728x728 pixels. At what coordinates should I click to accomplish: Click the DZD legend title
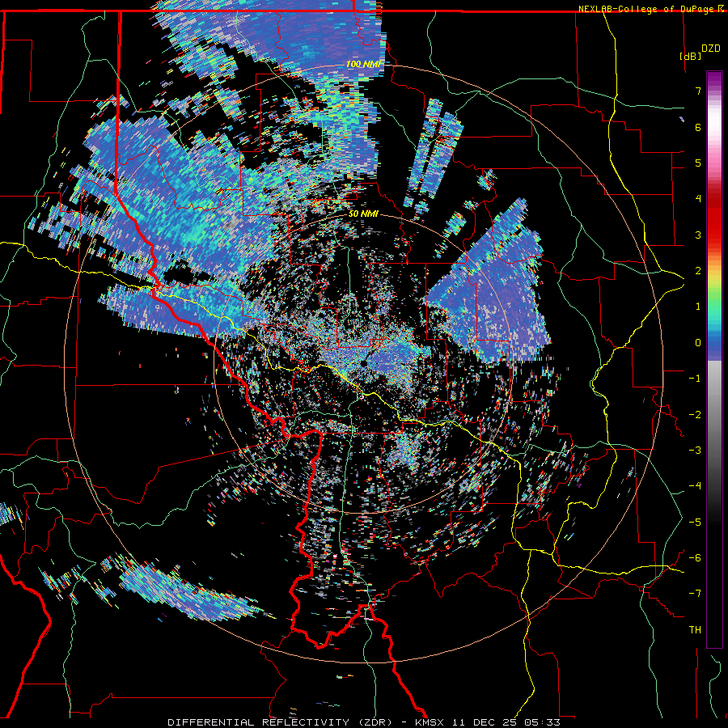[x=711, y=49]
